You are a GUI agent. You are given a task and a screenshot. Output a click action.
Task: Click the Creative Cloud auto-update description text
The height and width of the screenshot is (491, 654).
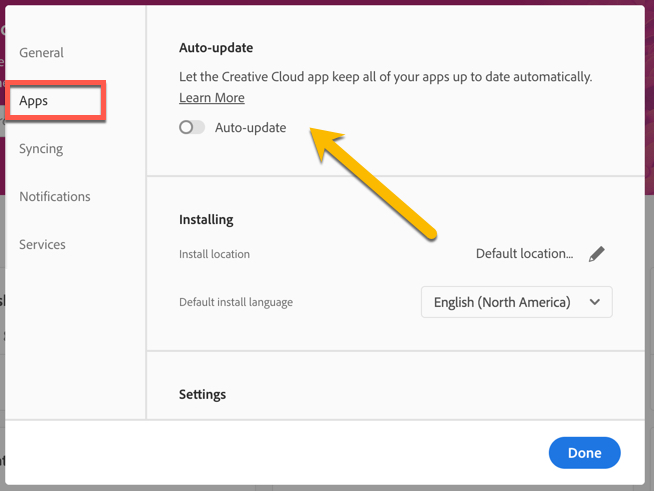point(385,77)
